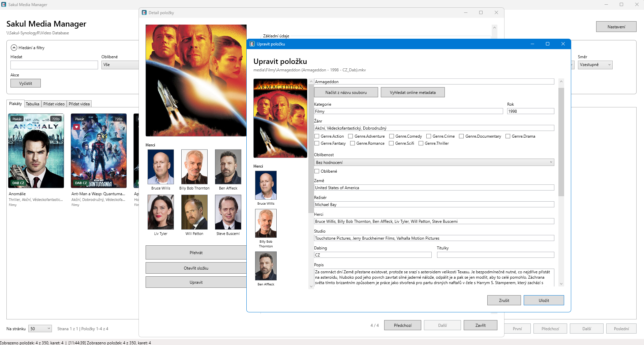The image size is (644, 345).
Task: Click the Dabing field showing CZ
Action: tap(373, 255)
